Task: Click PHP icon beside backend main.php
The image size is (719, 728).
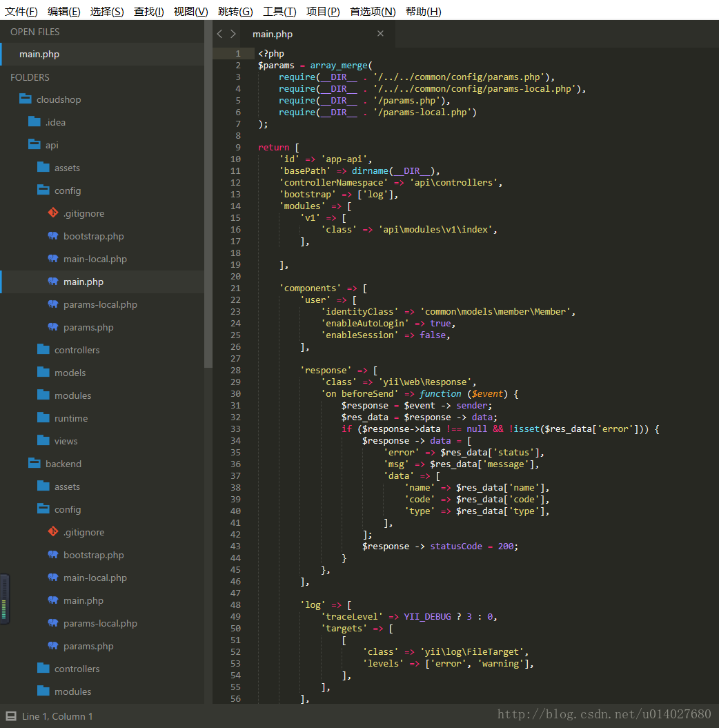Action: coord(53,600)
